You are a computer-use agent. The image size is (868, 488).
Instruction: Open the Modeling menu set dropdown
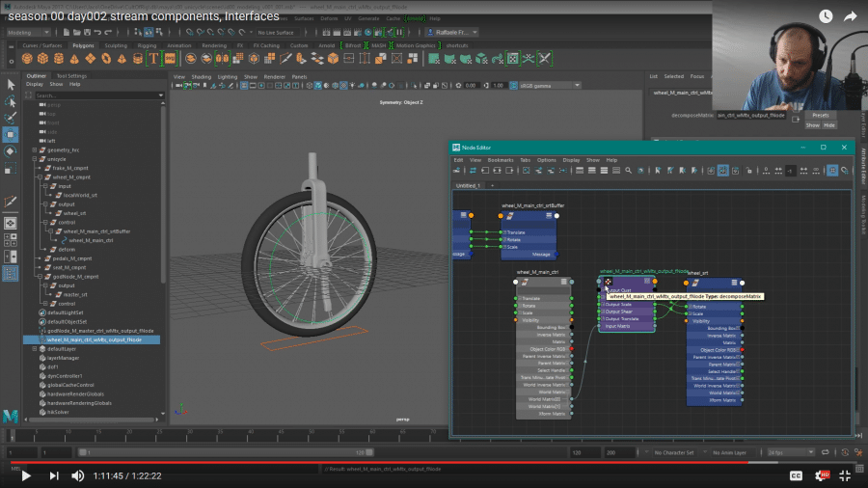point(29,32)
